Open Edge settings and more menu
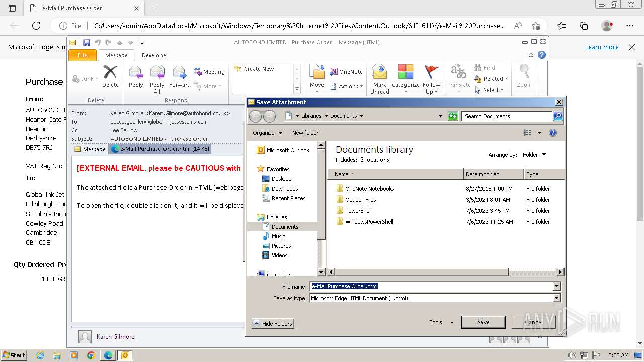 (630, 26)
